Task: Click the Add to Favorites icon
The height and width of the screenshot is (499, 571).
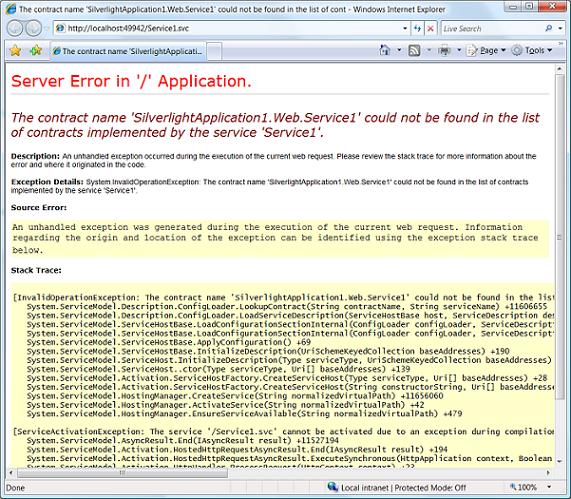Action: click(36, 51)
